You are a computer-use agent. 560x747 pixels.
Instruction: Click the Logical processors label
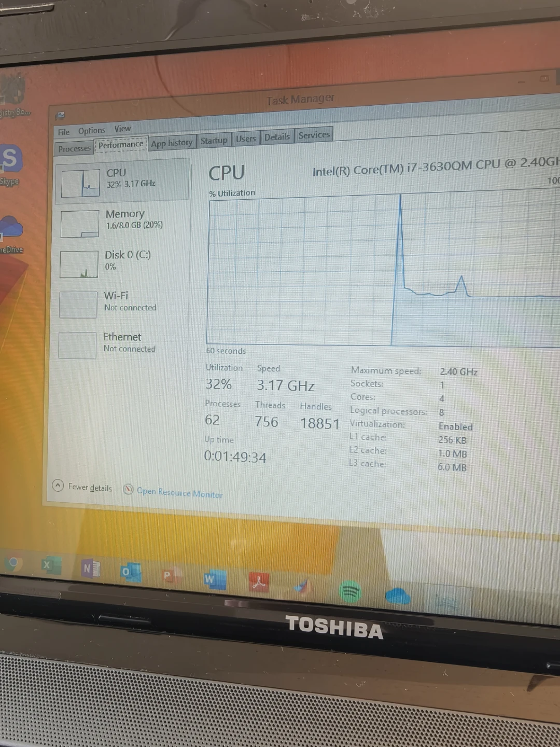coord(388,411)
